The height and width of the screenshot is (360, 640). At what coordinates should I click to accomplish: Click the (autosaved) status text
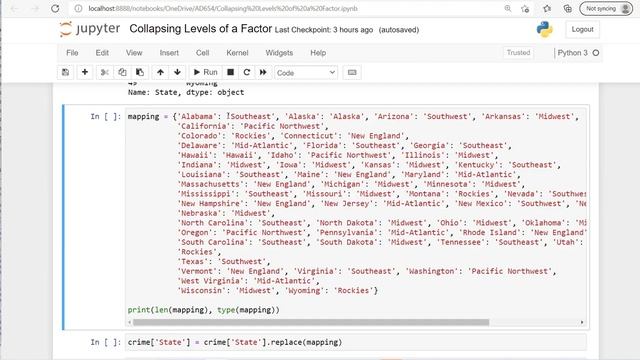click(399, 30)
